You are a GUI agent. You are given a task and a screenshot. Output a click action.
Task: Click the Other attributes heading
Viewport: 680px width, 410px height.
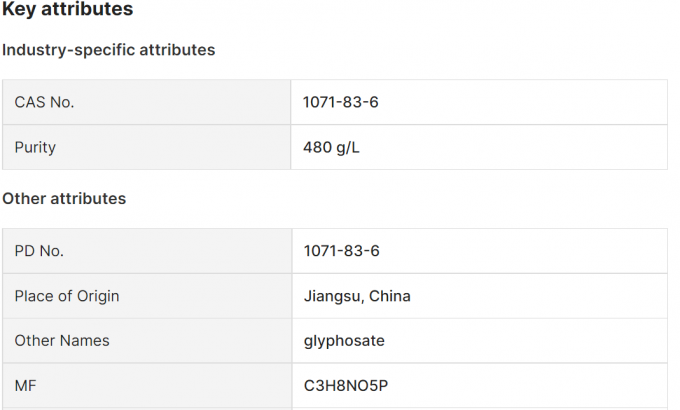point(64,199)
